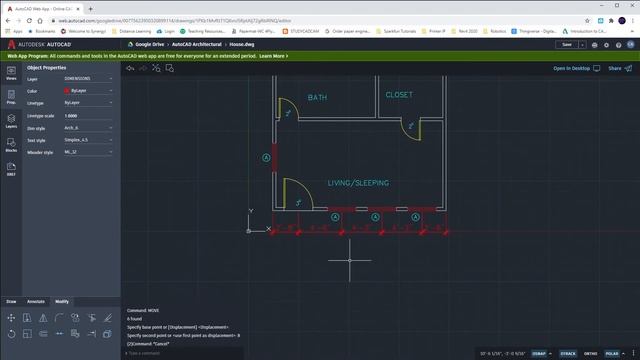Follow the Learn More link in green banner
The width and height of the screenshot is (640, 360).
coord(273,56)
